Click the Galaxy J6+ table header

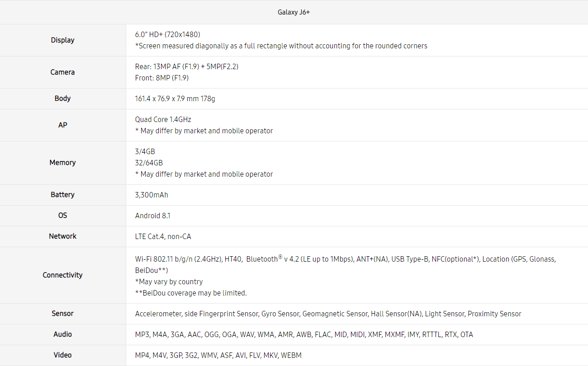click(x=294, y=12)
